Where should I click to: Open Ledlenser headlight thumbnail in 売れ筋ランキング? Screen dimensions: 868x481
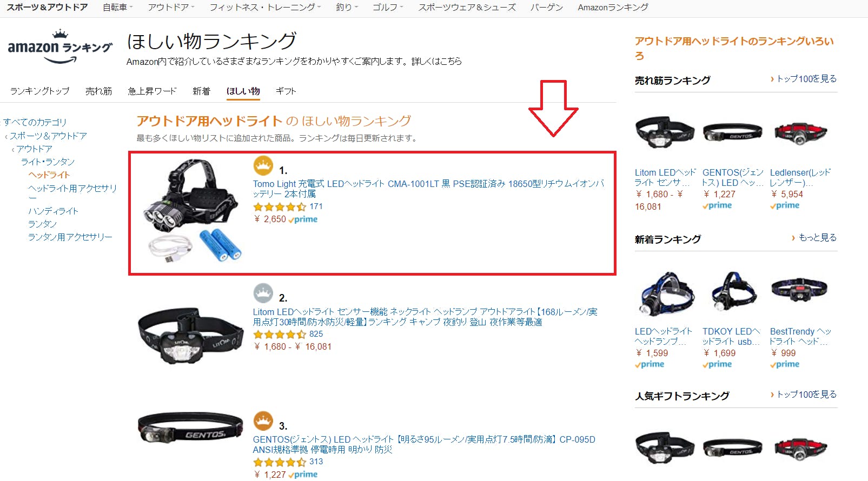(800, 132)
